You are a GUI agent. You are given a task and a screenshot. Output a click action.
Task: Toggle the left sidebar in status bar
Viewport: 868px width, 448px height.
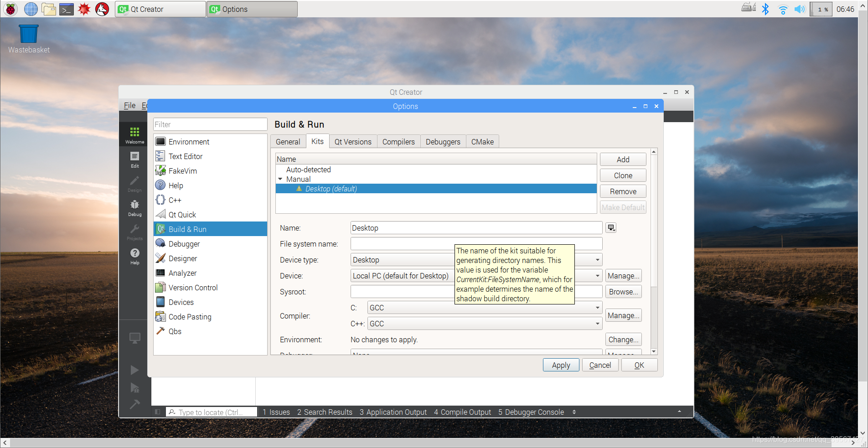157,412
